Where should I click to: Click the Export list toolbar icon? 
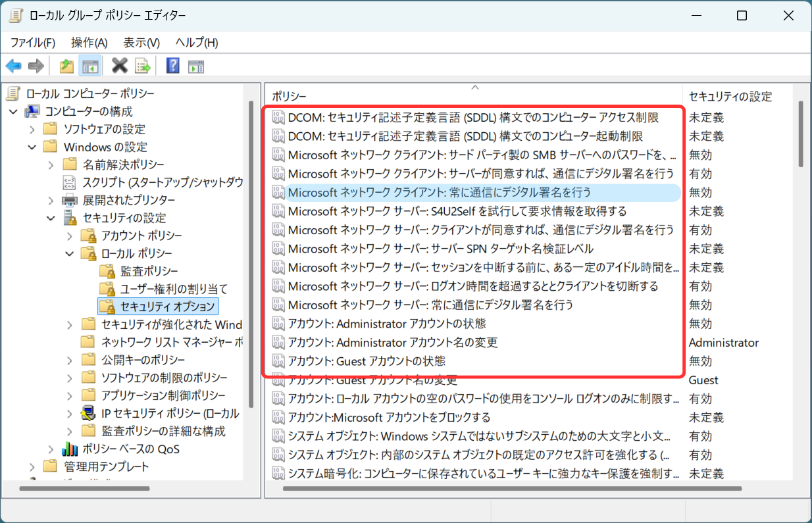(x=143, y=66)
